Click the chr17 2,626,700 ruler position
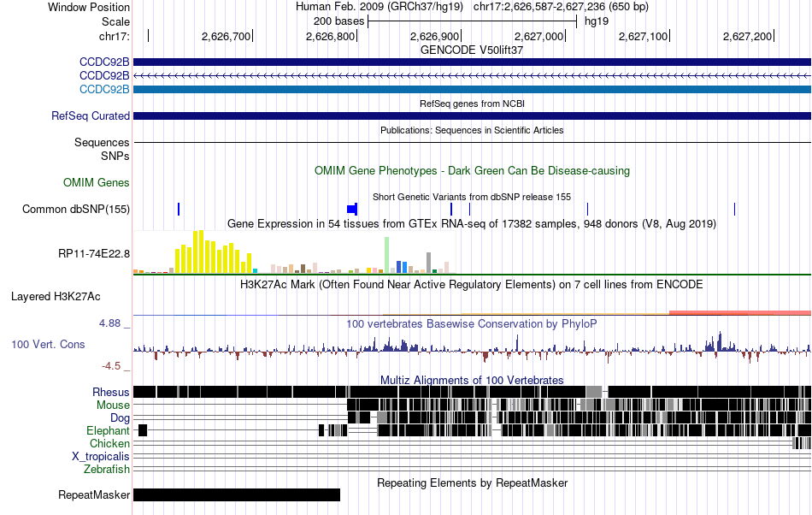This screenshot has height=515, width=812. 226,36
